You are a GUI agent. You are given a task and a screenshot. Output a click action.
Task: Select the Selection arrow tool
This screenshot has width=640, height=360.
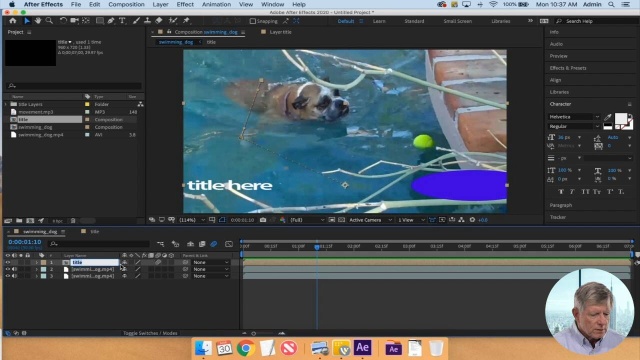27,21
